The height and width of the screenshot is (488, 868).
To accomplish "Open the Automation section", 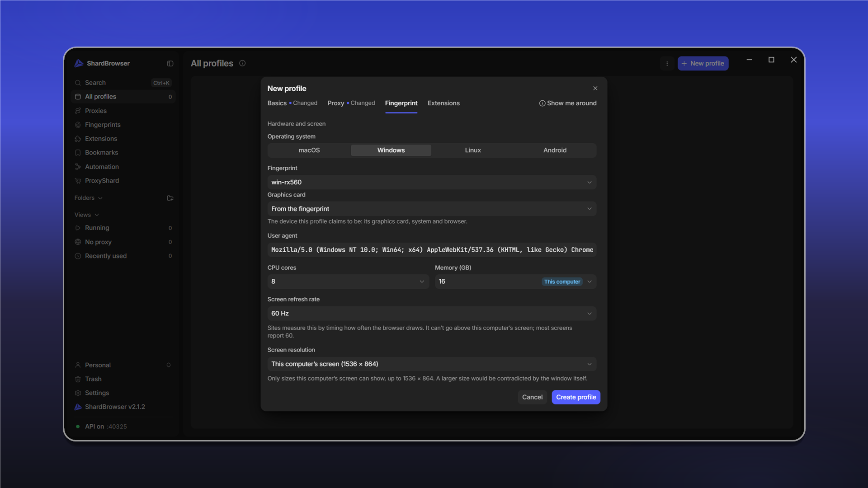I will [x=123, y=167].
